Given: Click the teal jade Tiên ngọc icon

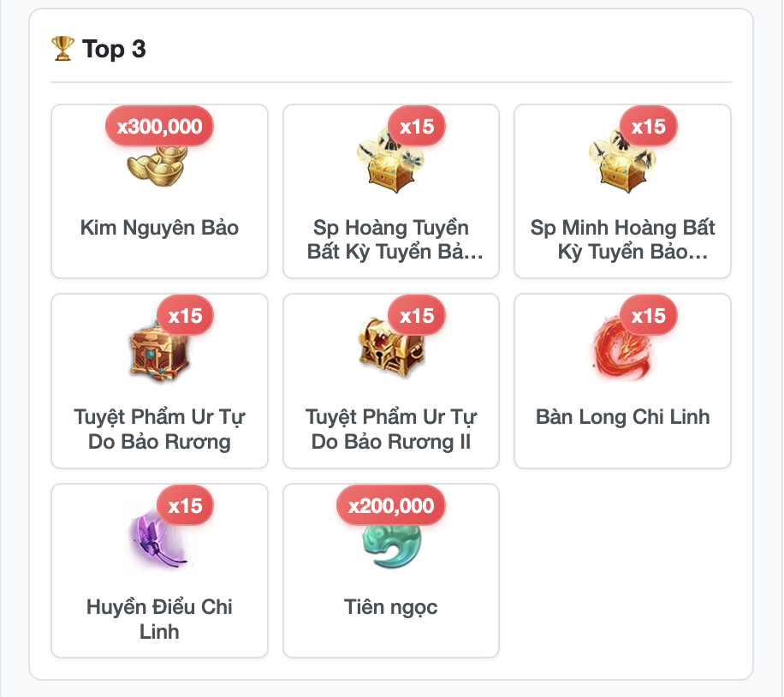Looking at the screenshot, I should pos(391,545).
